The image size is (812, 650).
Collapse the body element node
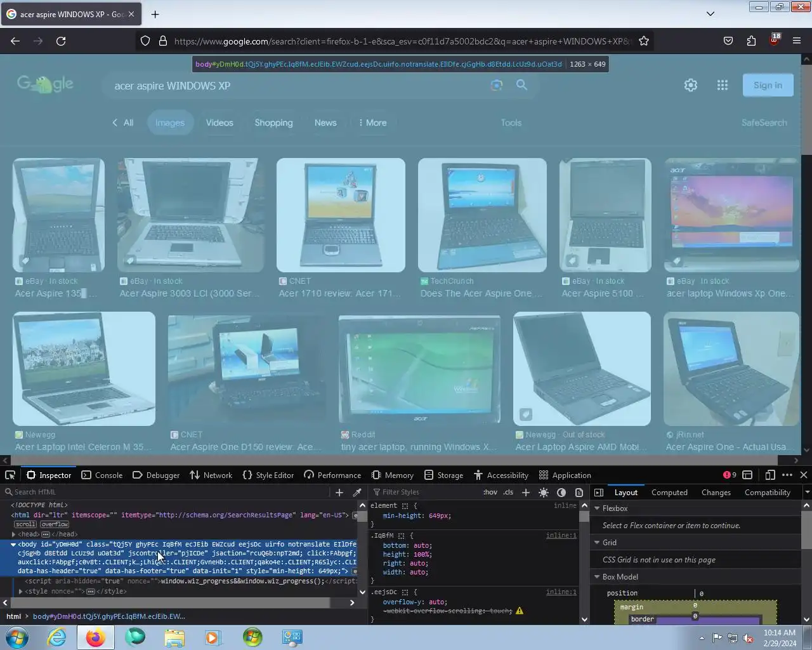[13, 545]
